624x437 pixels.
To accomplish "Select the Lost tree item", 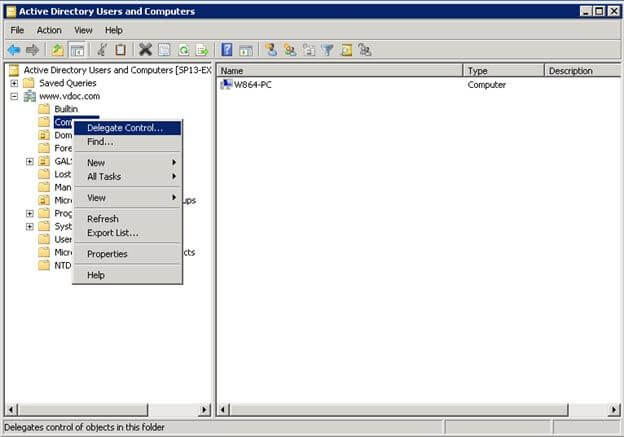I will (x=62, y=174).
